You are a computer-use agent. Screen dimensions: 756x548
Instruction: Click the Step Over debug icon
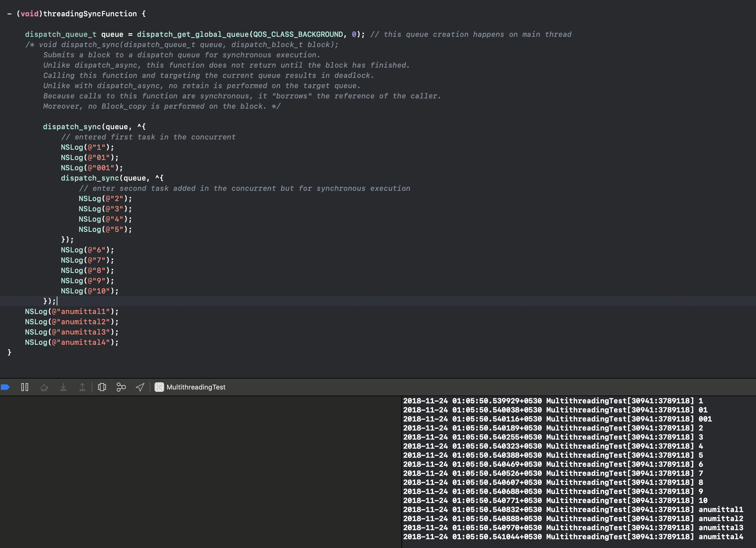[44, 387]
